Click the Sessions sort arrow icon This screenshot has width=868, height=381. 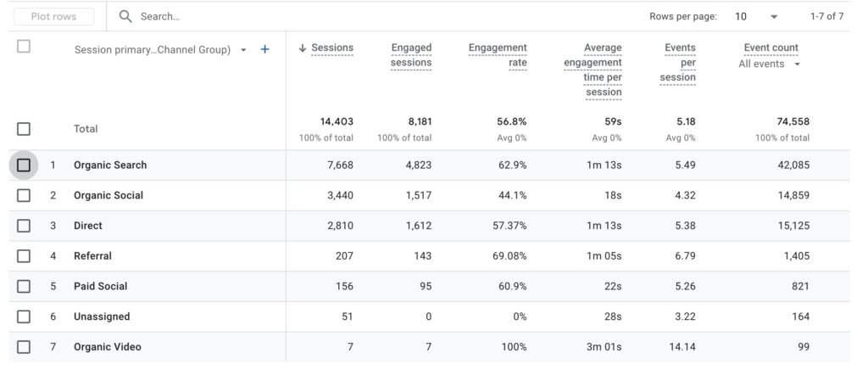point(303,48)
